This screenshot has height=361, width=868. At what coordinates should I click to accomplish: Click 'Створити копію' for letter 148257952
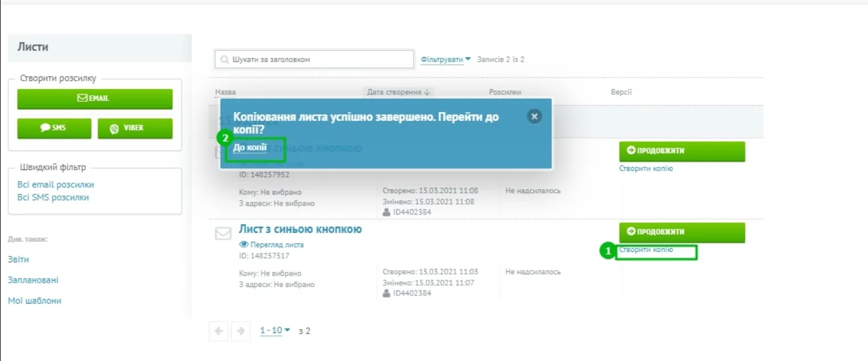pyautogui.click(x=646, y=169)
